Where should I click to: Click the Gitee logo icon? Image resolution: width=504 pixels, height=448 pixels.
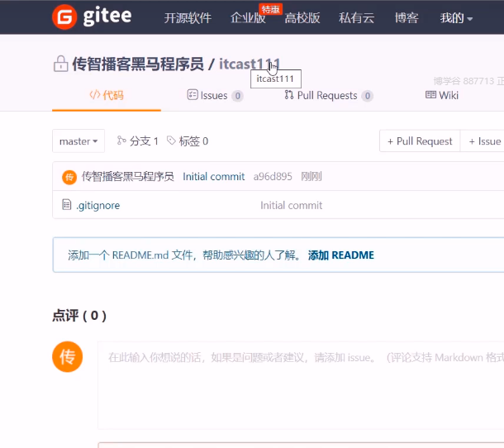[64, 17]
